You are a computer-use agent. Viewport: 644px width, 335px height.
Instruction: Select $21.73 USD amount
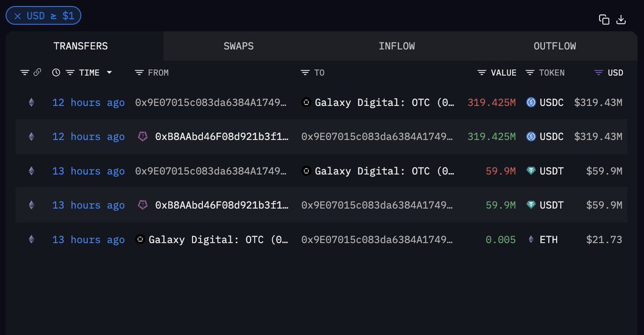pos(604,240)
